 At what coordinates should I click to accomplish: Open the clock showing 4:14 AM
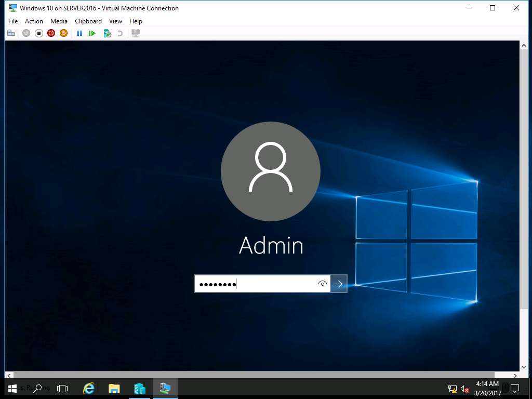click(487, 389)
